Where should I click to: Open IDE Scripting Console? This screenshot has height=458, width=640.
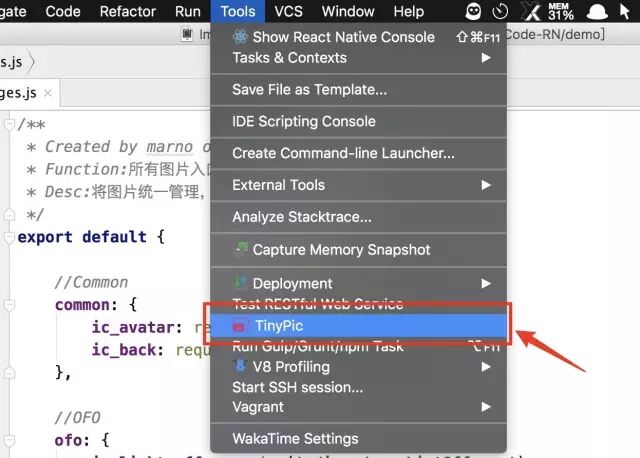click(x=358, y=122)
